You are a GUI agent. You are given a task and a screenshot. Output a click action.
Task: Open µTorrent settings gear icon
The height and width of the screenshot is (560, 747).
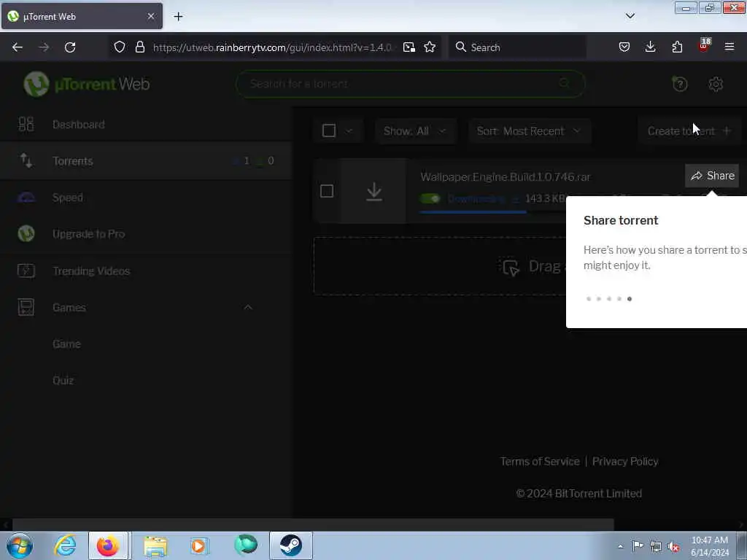tap(716, 85)
